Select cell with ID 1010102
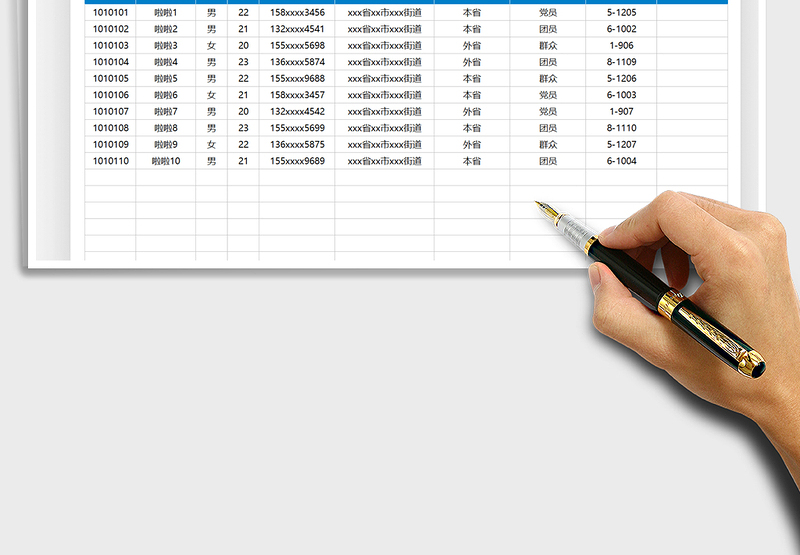 pyautogui.click(x=110, y=29)
